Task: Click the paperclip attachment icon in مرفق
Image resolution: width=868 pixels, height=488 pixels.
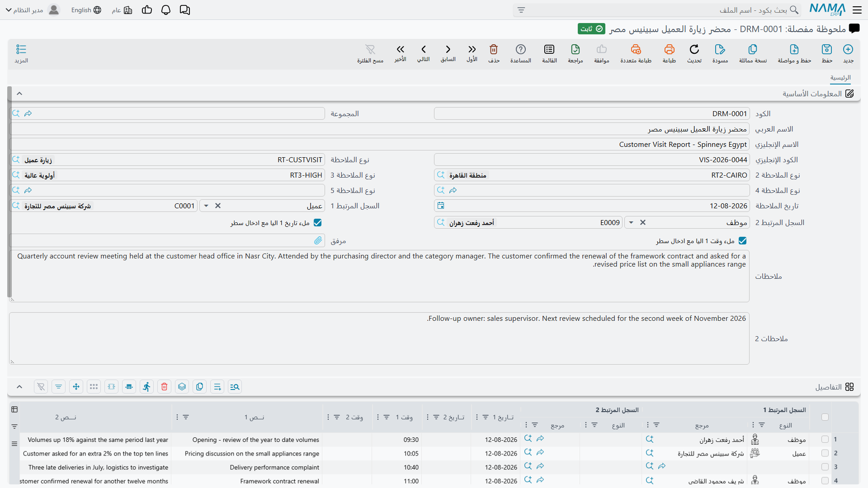Action: (x=318, y=241)
